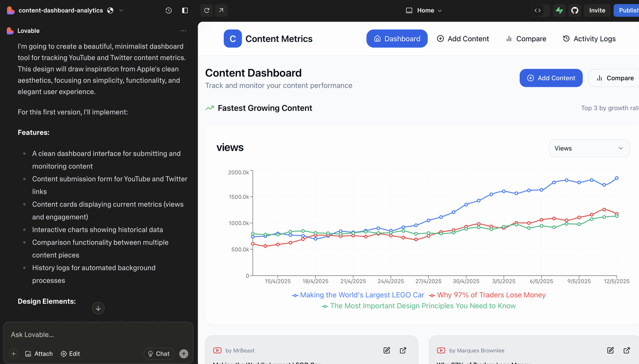The height and width of the screenshot is (364, 639).
Task: Open preview in new tab arrow icon
Action: [221, 10]
